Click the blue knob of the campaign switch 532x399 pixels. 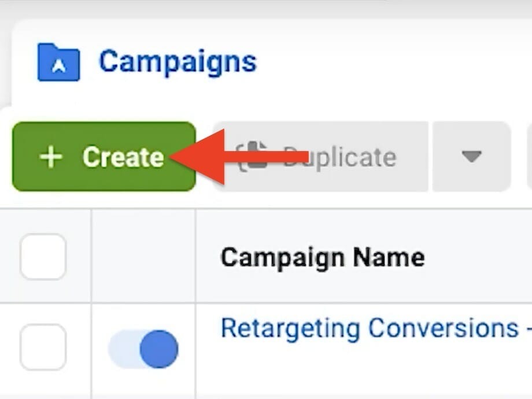tap(158, 349)
